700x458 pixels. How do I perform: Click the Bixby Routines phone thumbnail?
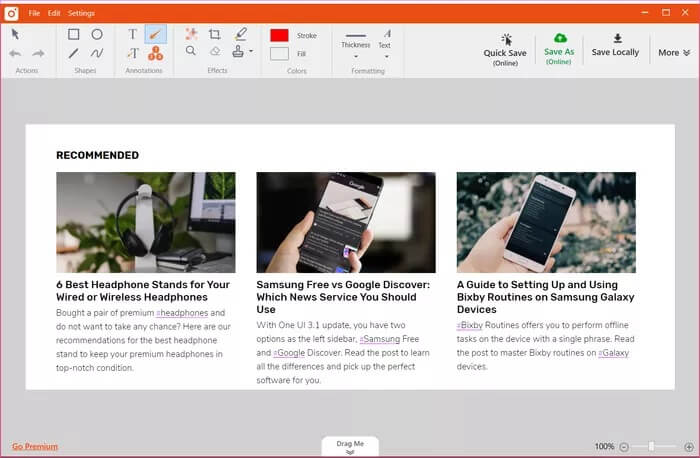click(x=546, y=222)
